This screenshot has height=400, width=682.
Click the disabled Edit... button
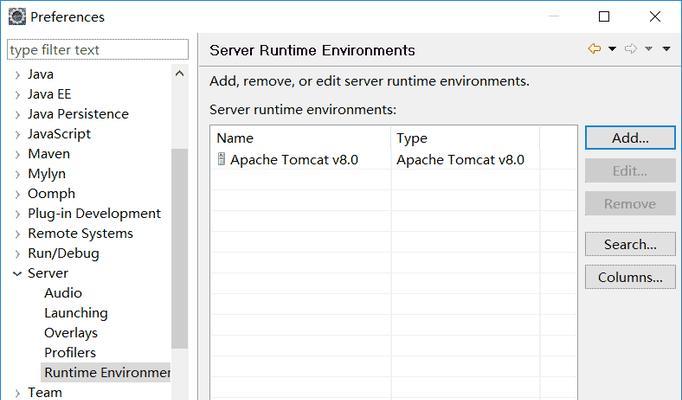pyautogui.click(x=630, y=171)
